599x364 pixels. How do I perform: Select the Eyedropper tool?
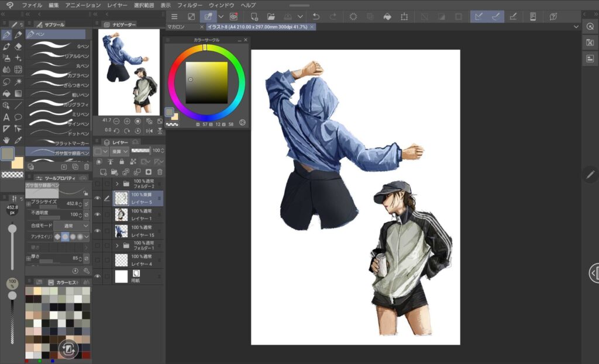click(x=18, y=140)
